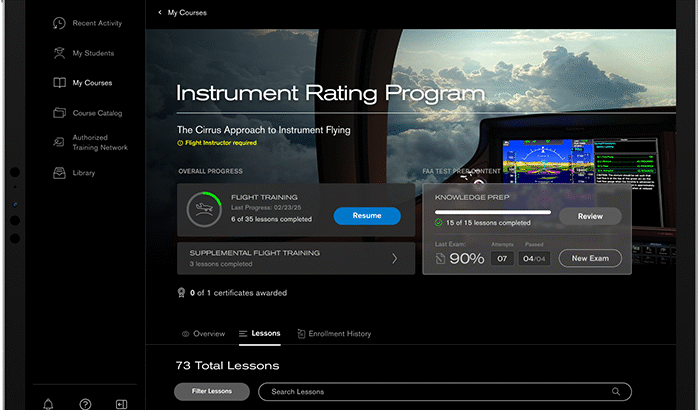Click the search magnifier icon

coord(616,392)
